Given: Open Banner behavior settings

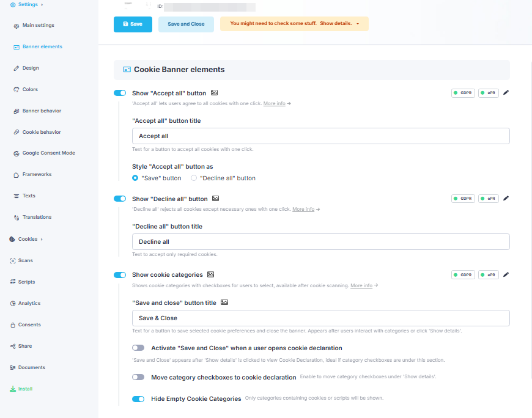Looking at the screenshot, I should (42, 111).
